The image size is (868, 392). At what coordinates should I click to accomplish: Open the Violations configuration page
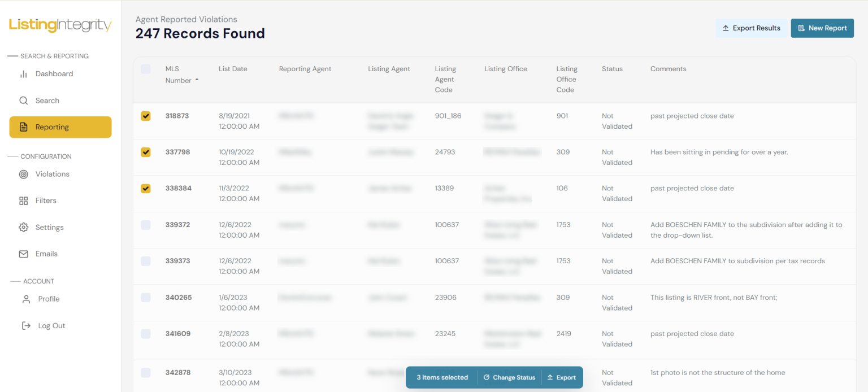pyautogui.click(x=51, y=174)
